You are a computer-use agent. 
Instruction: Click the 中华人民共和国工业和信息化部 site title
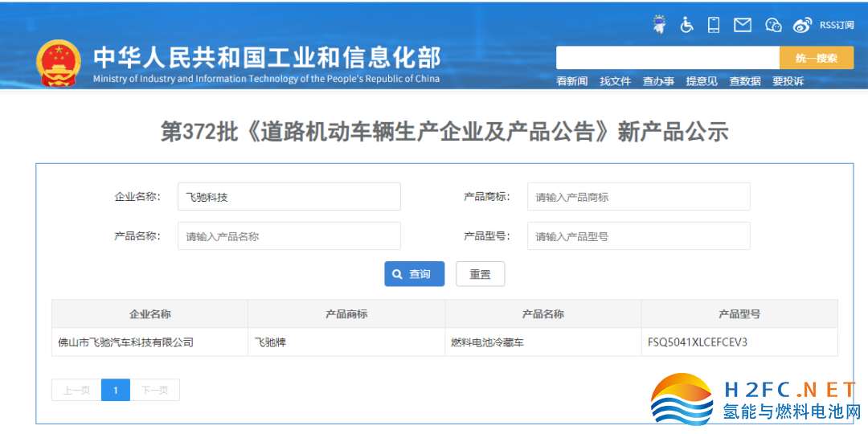click(x=267, y=58)
